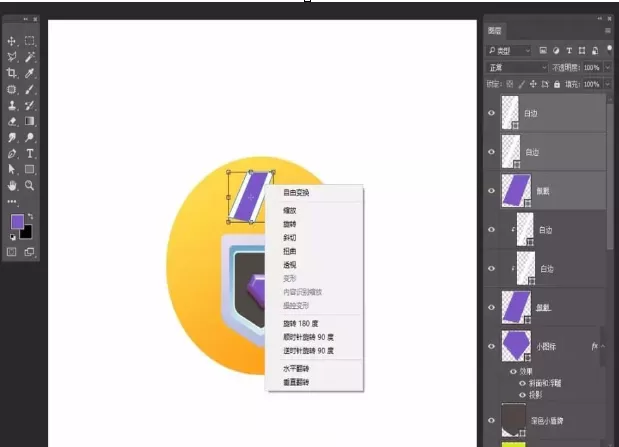Choose 缩放 from context menu

(x=290, y=210)
